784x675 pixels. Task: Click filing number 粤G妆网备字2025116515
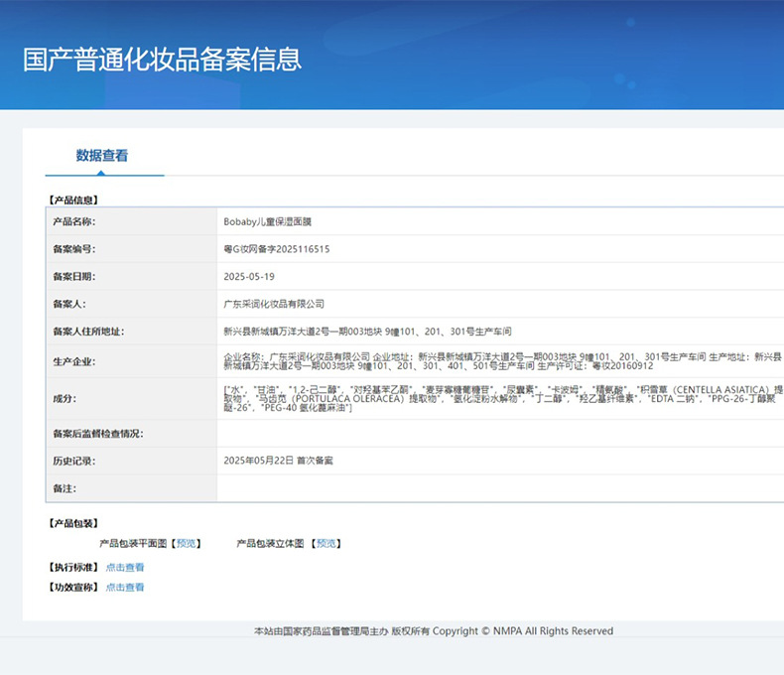[x=277, y=249]
